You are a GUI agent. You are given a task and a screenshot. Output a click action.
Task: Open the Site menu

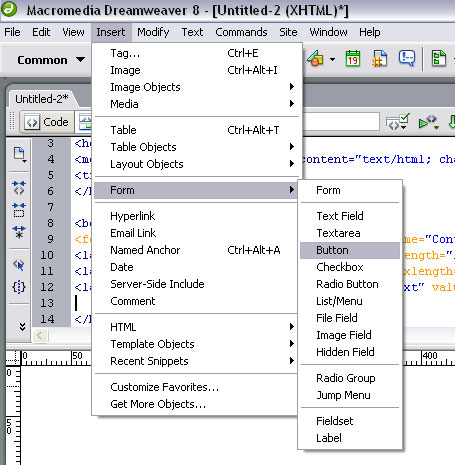click(x=288, y=32)
